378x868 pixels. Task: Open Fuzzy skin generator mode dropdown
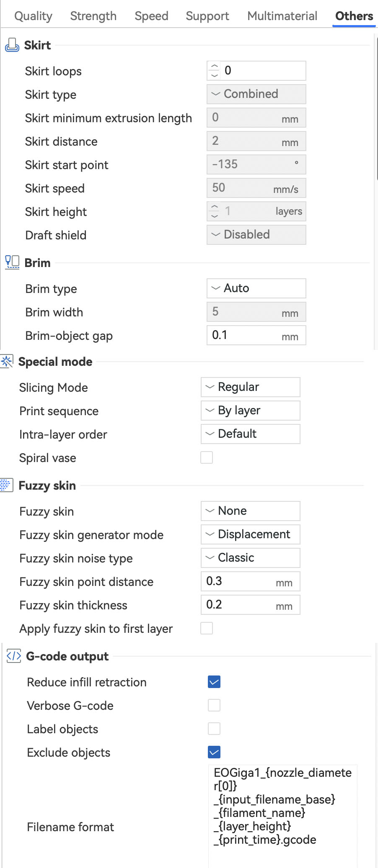click(250, 534)
